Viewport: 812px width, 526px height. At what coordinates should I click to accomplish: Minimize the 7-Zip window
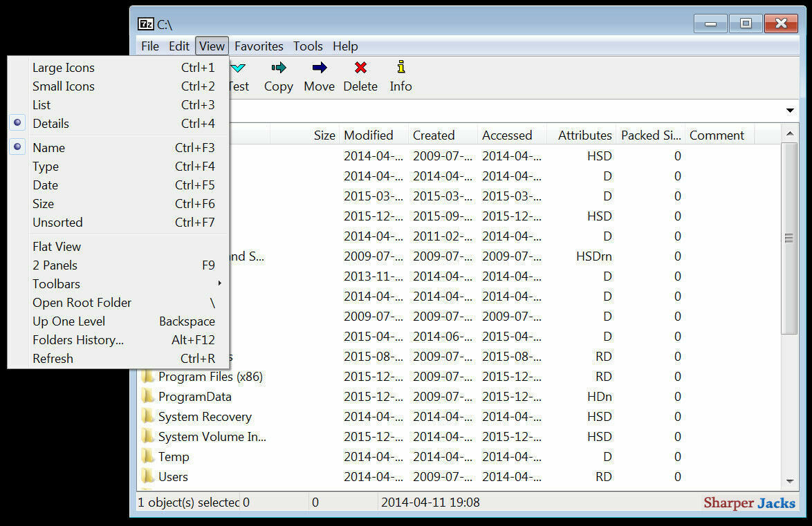(x=710, y=24)
